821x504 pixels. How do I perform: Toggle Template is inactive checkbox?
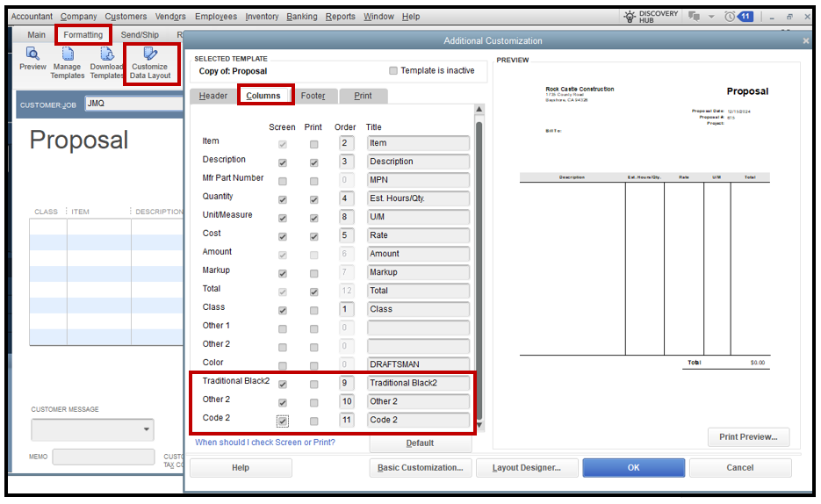coord(393,70)
